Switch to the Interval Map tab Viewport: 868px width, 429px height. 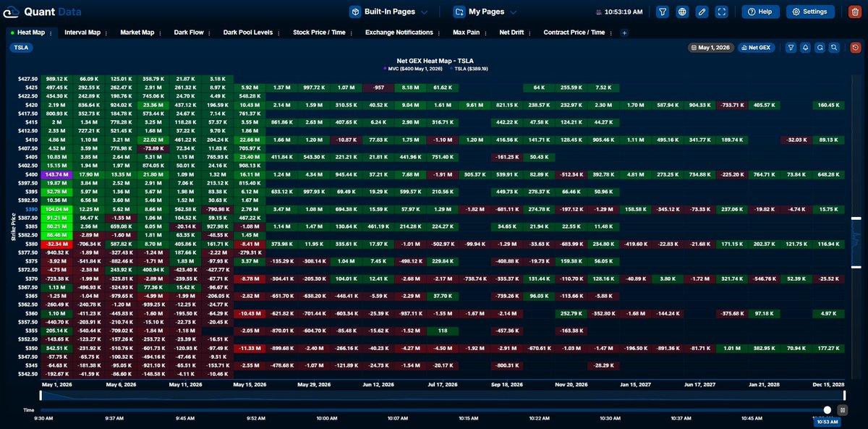coord(82,33)
